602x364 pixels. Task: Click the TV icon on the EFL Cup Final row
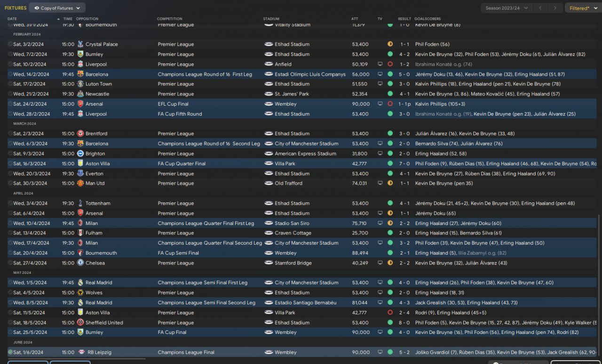[380, 104]
